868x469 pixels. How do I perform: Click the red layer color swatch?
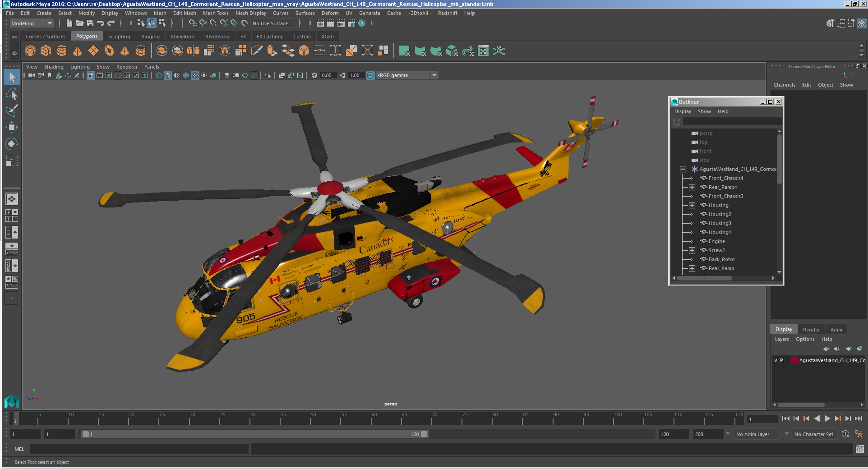click(794, 360)
